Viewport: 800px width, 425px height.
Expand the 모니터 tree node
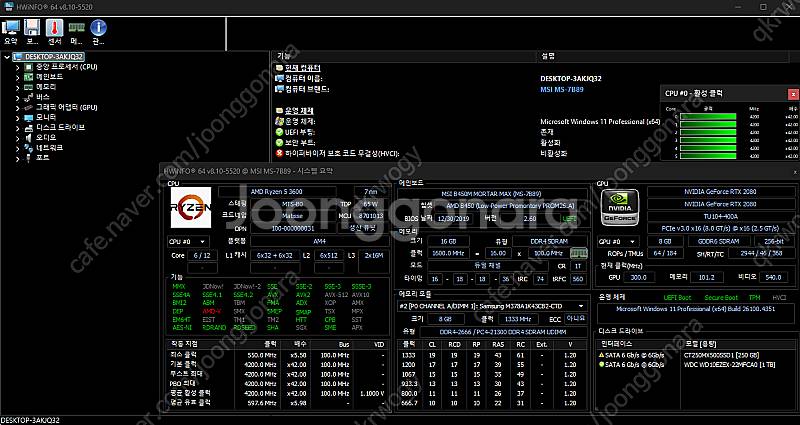pyautogui.click(x=17, y=118)
